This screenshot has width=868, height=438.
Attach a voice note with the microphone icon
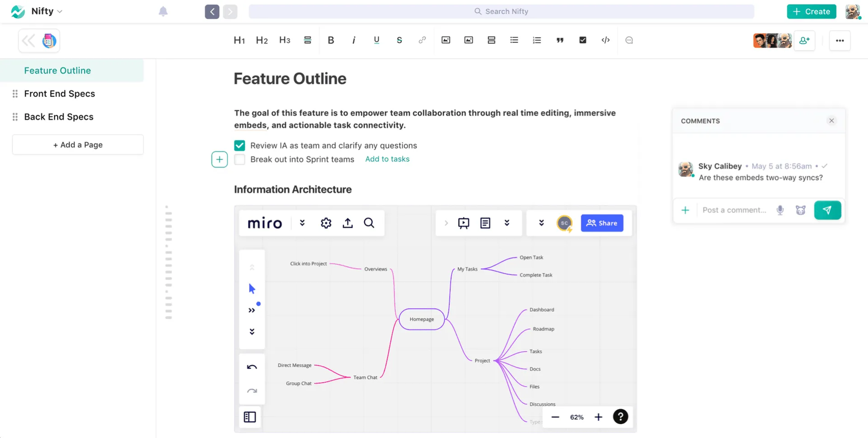tap(779, 210)
